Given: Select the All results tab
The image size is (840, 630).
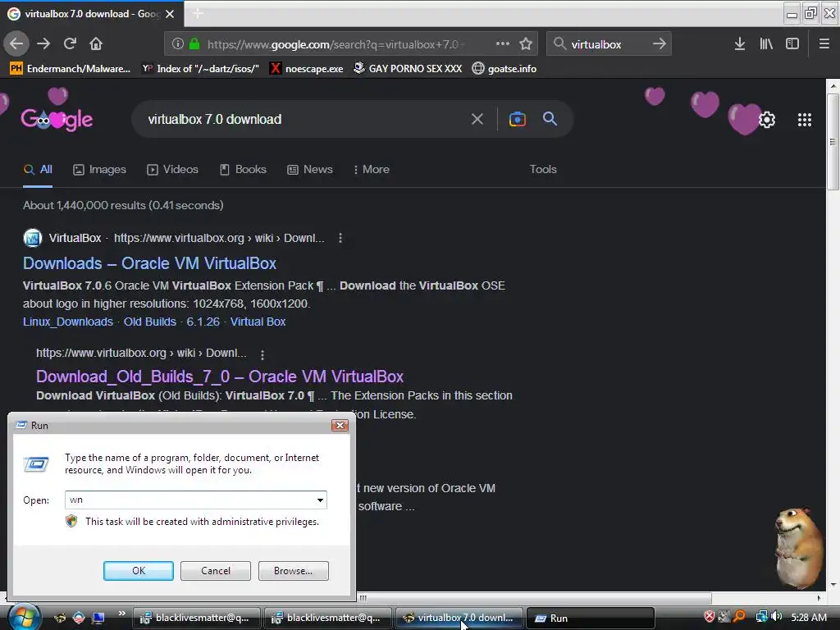Looking at the screenshot, I should 38,169.
